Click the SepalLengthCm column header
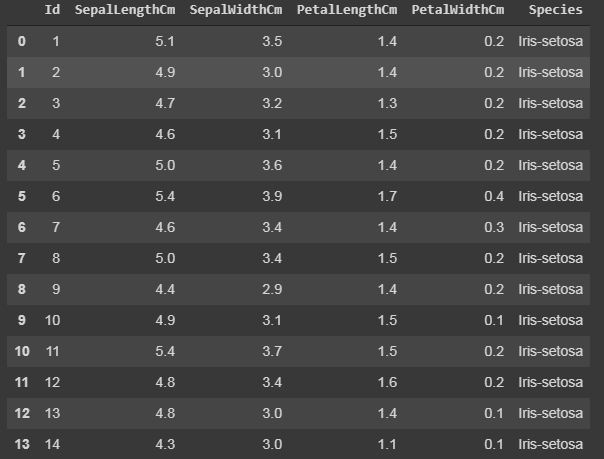Viewport: 604px width, 459px height. (125, 10)
